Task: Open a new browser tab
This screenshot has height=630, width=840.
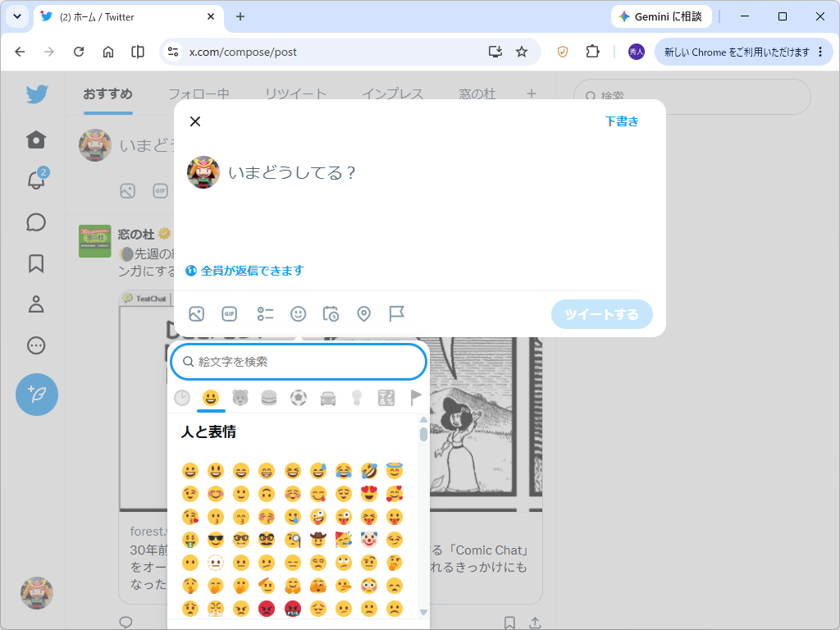Action: (240, 16)
